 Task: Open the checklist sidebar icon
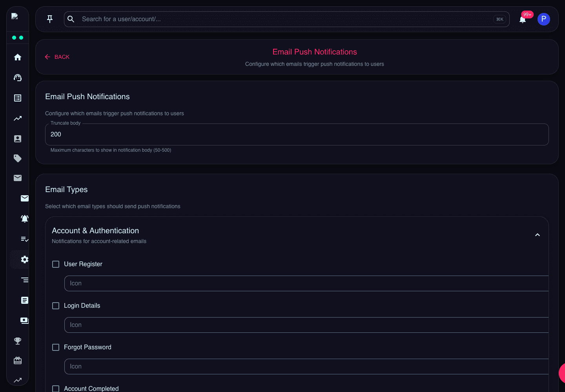25,239
